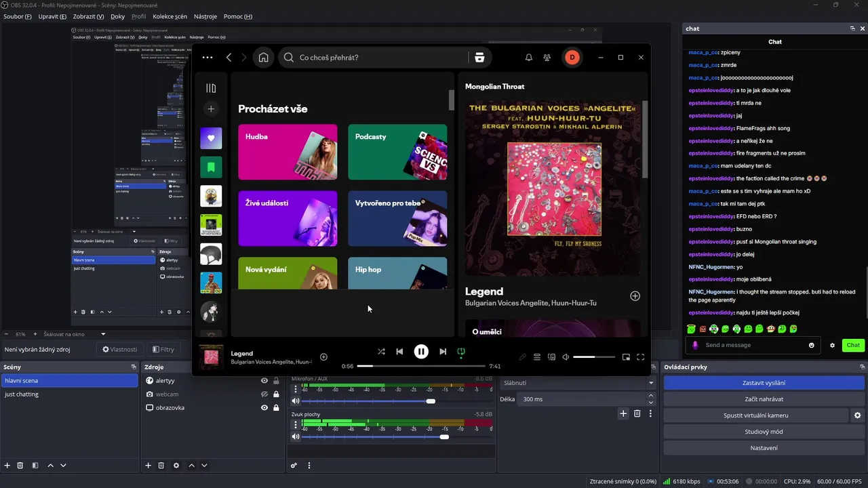Image resolution: width=868 pixels, height=488 pixels.
Task: Toggle Spotify repeat mode
Action: [x=461, y=352]
